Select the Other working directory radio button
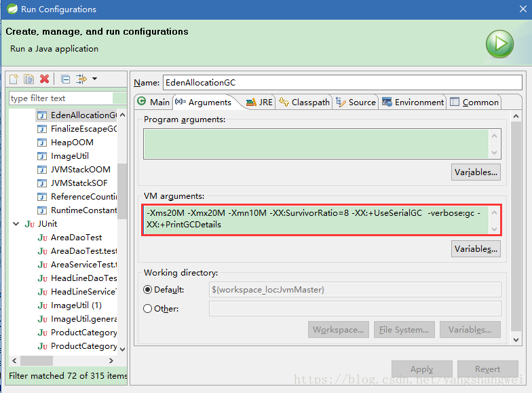 [149, 309]
